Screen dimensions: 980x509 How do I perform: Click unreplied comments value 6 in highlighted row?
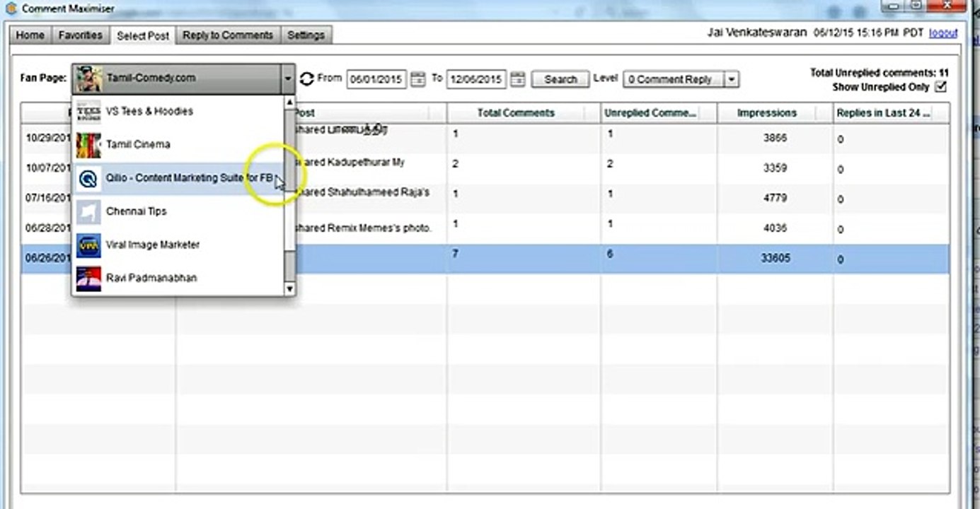pos(610,253)
